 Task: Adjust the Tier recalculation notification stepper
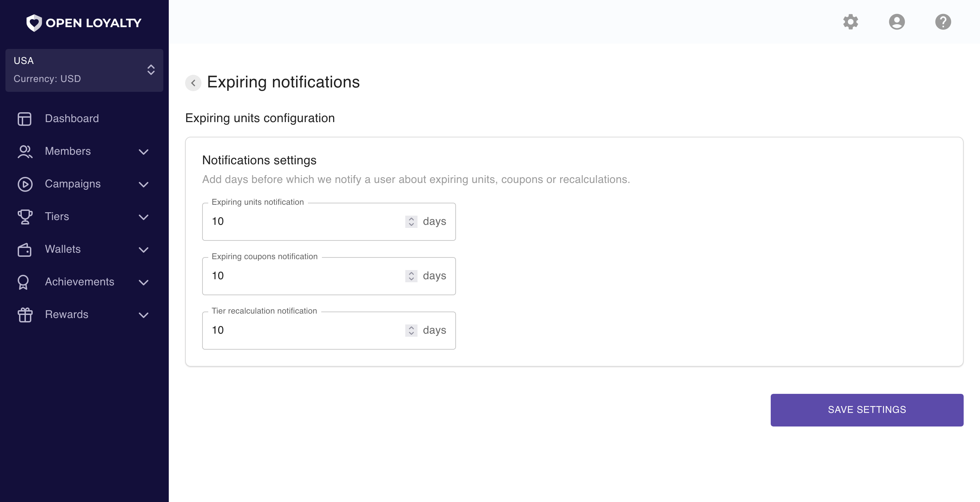click(411, 330)
